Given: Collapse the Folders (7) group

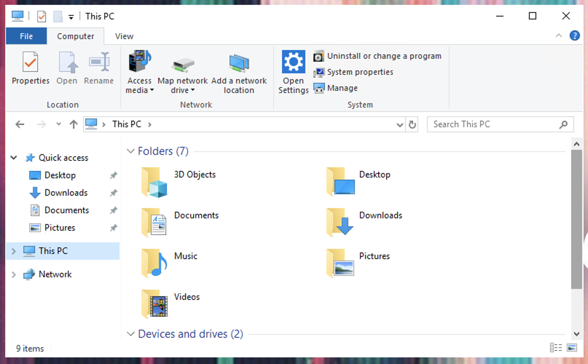Looking at the screenshot, I should [x=130, y=151].
